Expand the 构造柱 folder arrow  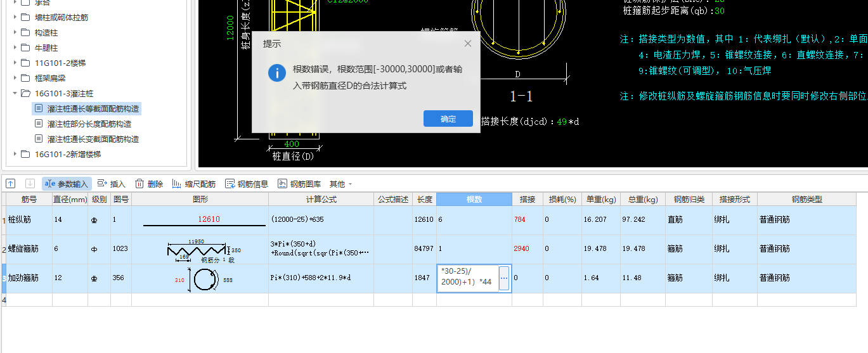[15, 32]
